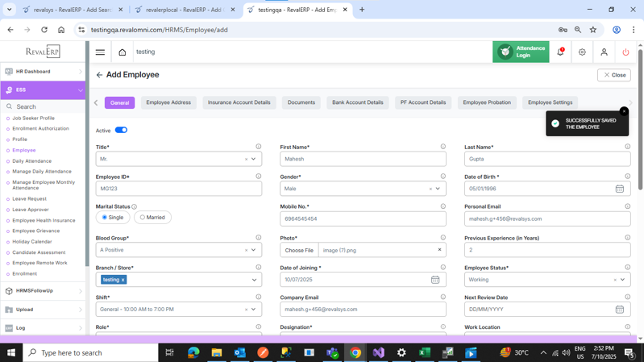This screenshot has width=644, height=362.
Task: Open Excel from the Windows taskbar
Action: tap(424, 352)
